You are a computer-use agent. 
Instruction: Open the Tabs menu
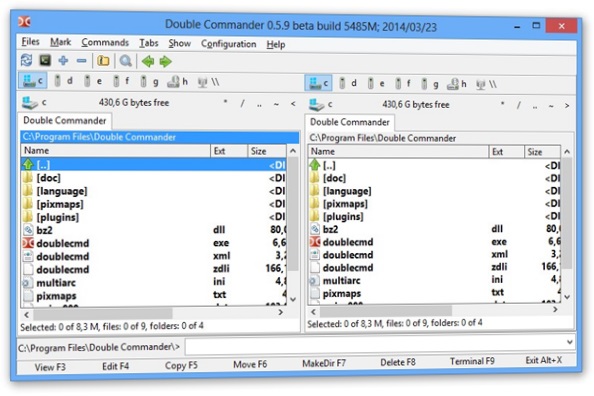(148, 43)
